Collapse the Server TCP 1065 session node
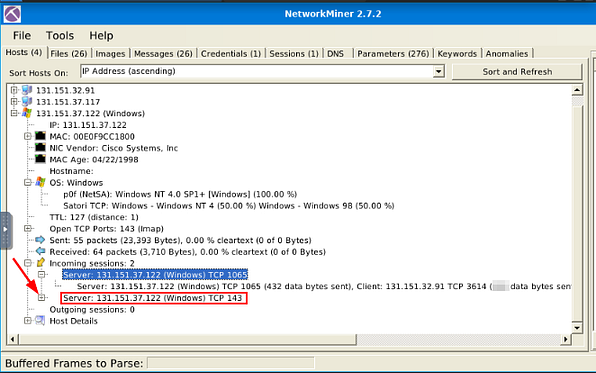Image resolution: width=596 pixels, height=373 pixels. [41, 274]
